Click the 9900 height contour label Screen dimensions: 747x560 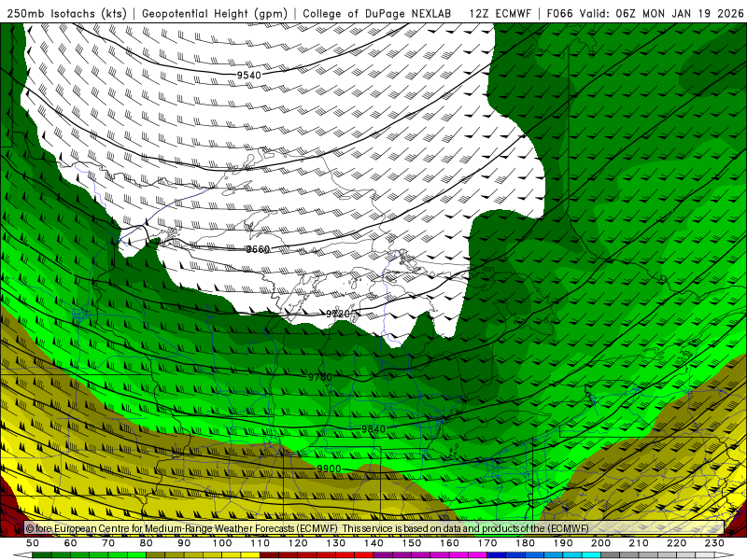[329, 469]
